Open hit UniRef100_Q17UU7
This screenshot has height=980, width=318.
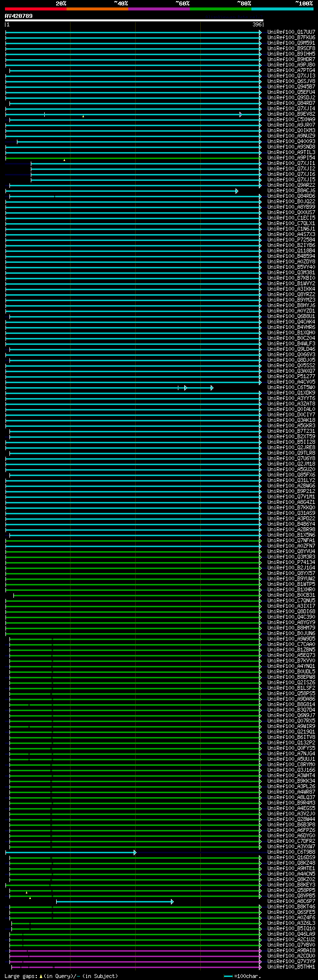tap(291, 32)
